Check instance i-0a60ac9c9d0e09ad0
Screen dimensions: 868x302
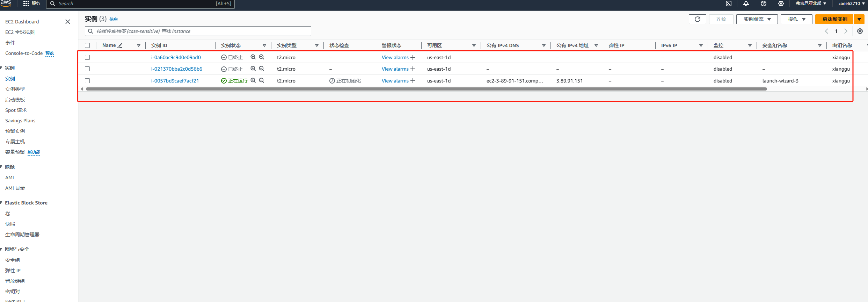pyautogui.click(x=87, y=57)
